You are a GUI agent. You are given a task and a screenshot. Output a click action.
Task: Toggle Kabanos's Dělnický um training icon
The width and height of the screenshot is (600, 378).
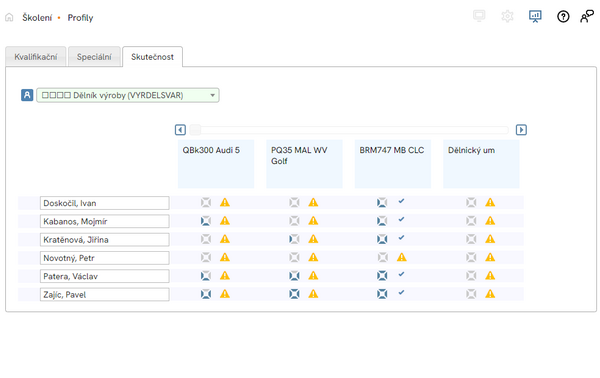point(471,221)
